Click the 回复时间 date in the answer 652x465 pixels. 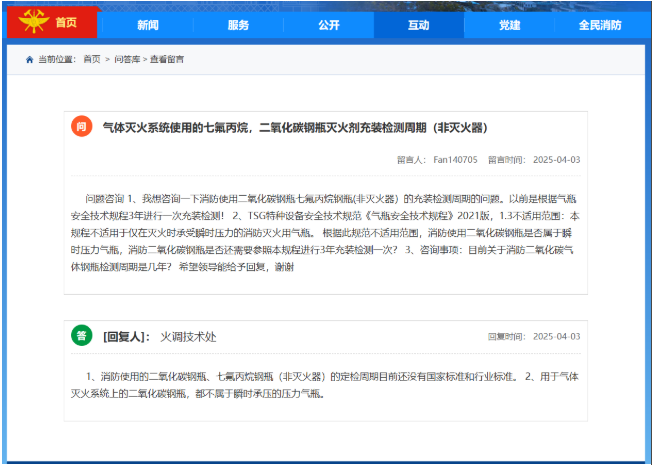point(556,337)
